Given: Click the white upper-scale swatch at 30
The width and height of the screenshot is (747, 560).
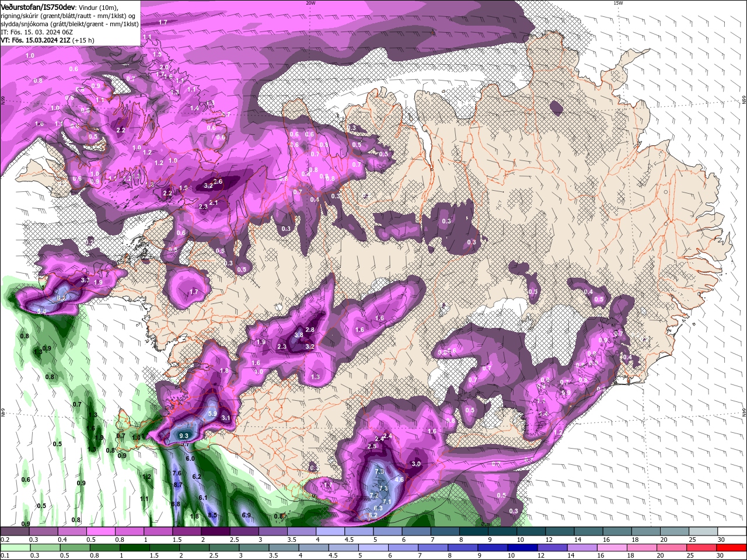Looking at the screenshot, I should coord(731,532).
